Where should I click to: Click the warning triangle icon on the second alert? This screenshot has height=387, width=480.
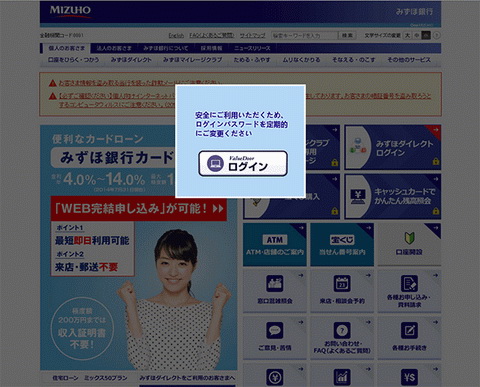52,96
